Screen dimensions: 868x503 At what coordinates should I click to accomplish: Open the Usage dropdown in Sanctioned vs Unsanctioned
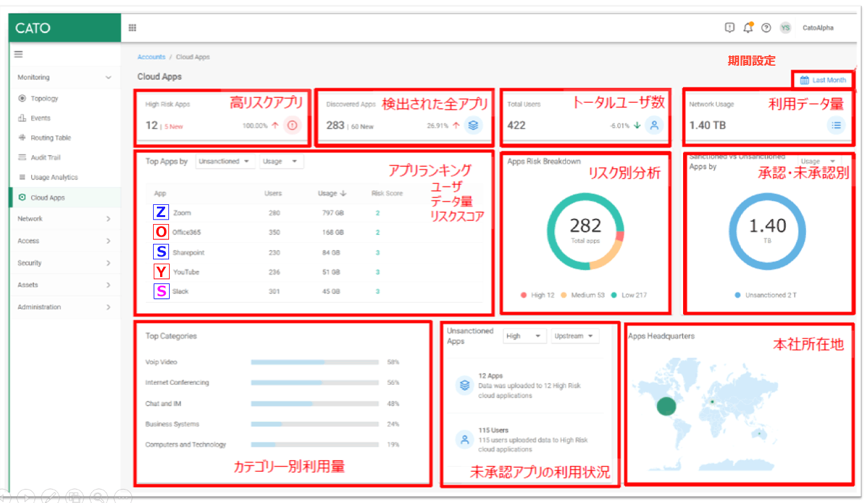[x=818, y=162]
